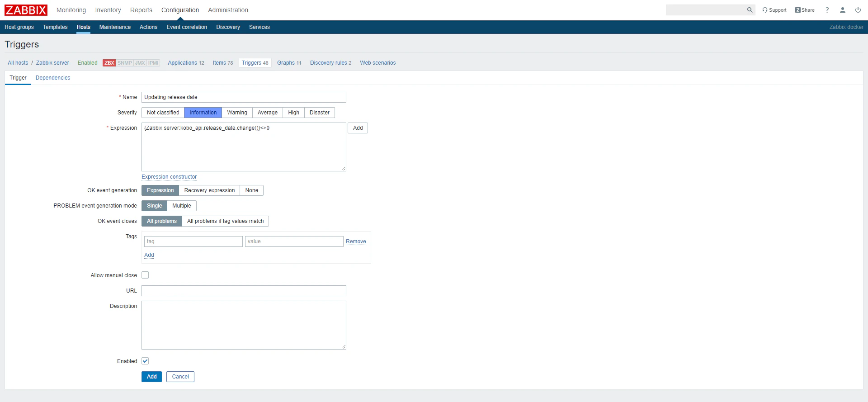Set PROBLEM event generation mode to Multiple
The width and height of the screenshot is (868, 402).
coord(182,206)
